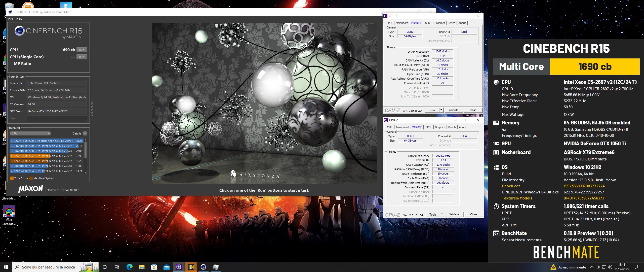The height and width of the screenshot is (272, 644).
Task: Click the network tray icon
Action: pyautogui.click(x=604, y=267)
